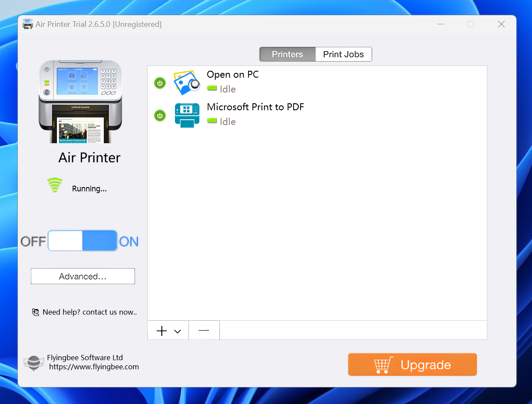Toggle the power button for Open on PC

(160, 83)
